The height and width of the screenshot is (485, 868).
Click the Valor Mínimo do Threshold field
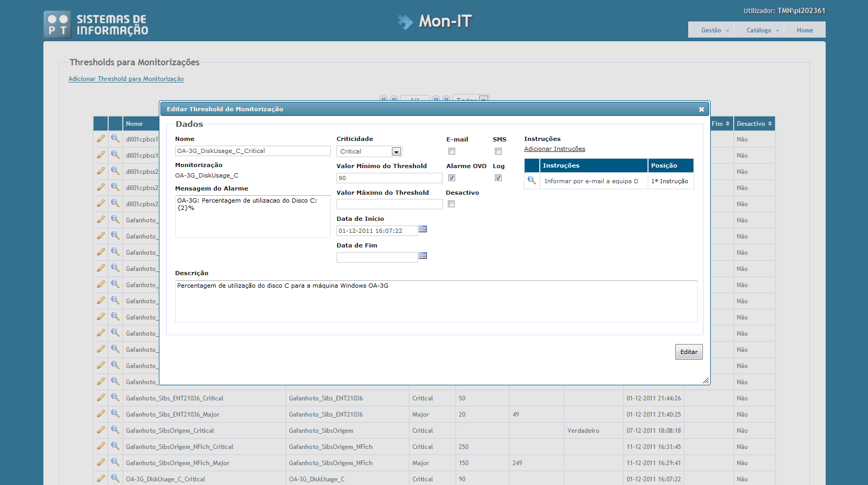click(389, 178)
